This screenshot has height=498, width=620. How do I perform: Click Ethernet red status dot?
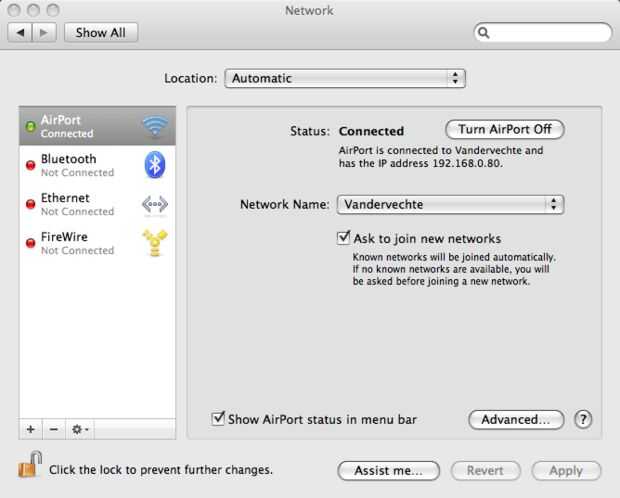click(30, 204)
